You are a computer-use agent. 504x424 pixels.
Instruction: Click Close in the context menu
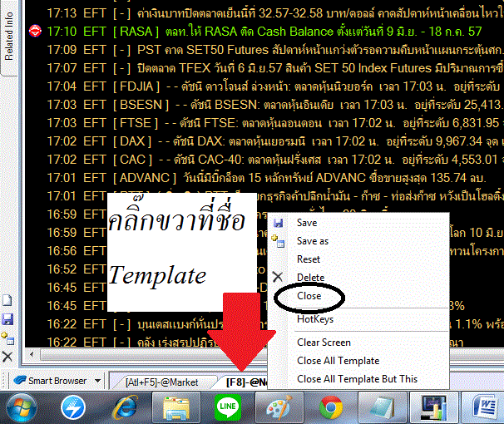pyautogui.click(x=309, y=296)
